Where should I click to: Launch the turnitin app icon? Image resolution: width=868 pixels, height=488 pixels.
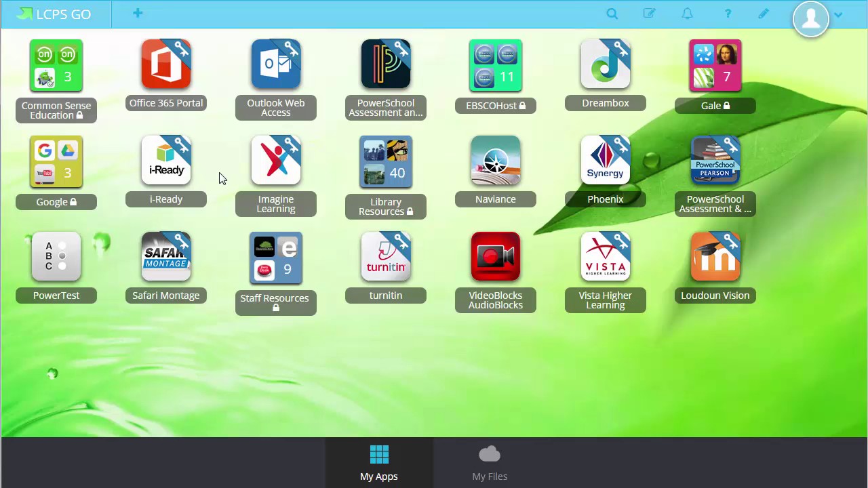tap(386, 257)
